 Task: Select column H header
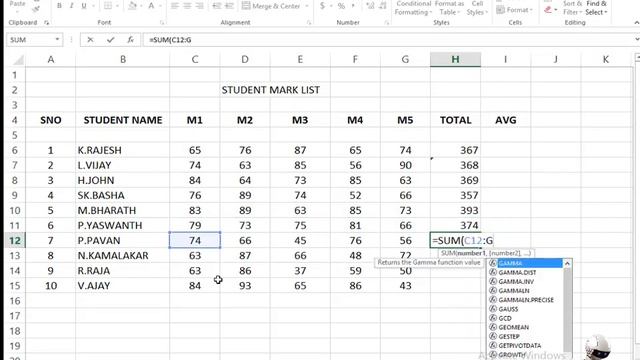[455, 60]
